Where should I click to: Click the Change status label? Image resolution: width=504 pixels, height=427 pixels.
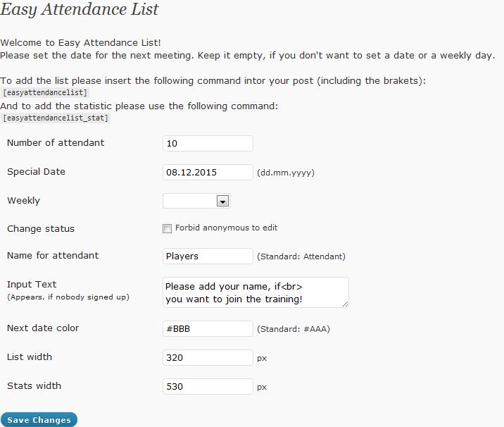click(x=41, y=229)
